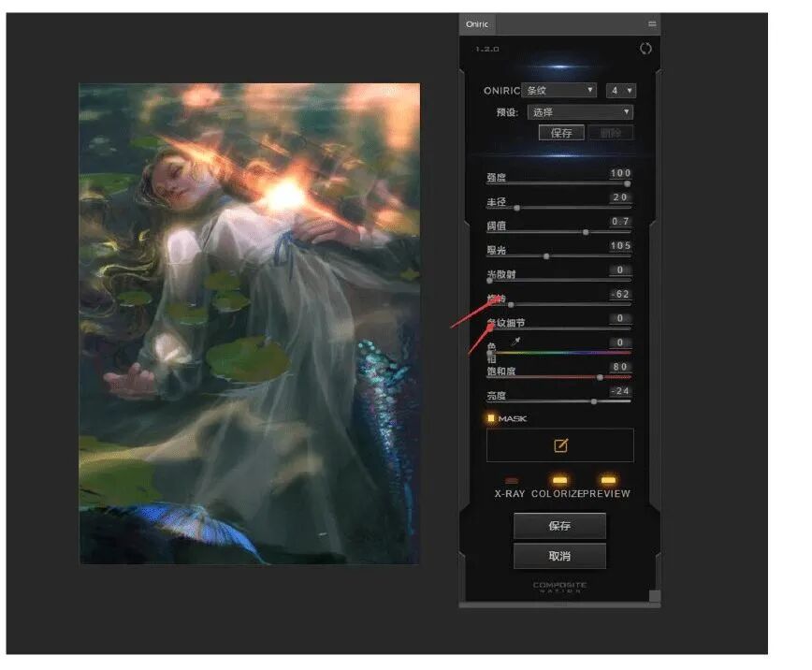Click the 饱和度 saturation slider handle
The width and height of the screenshot is (812, 670).
click(x=600, y=377)
